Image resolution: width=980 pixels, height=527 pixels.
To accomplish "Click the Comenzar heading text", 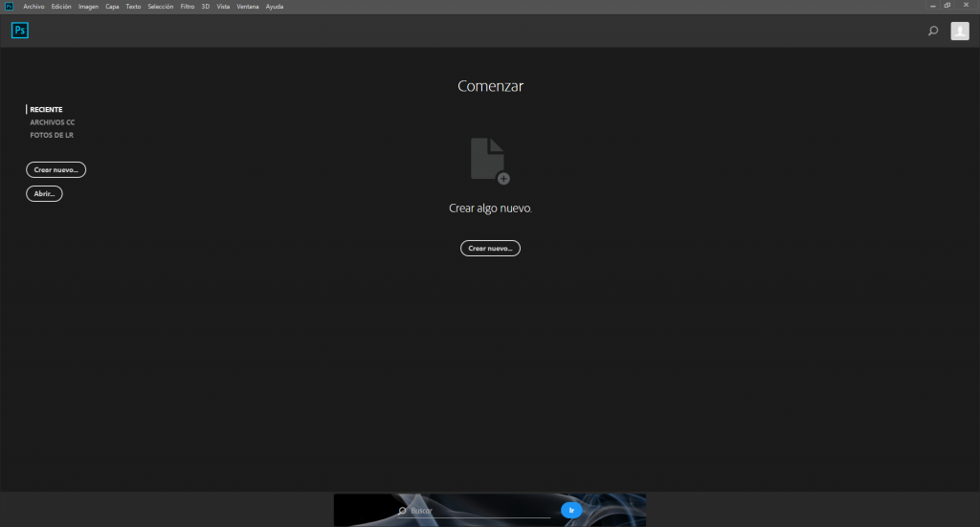I will [x=490, y=86].
